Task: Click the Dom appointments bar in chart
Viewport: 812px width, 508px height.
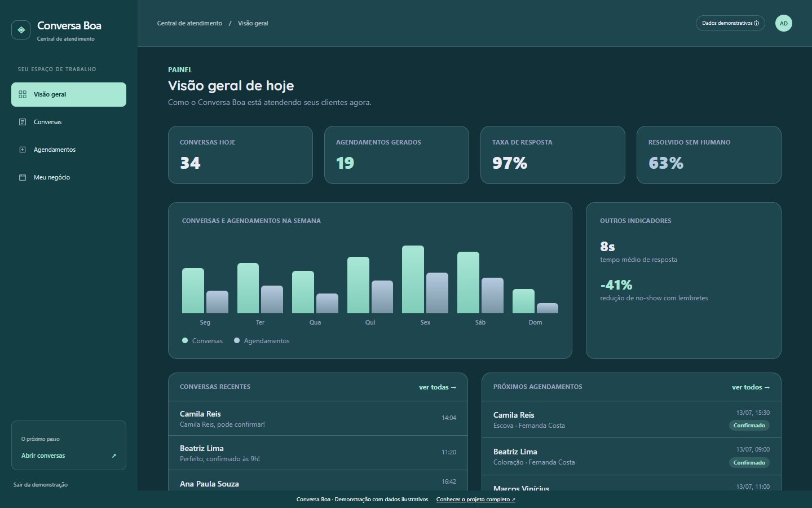Action: [x=547, y=308]
